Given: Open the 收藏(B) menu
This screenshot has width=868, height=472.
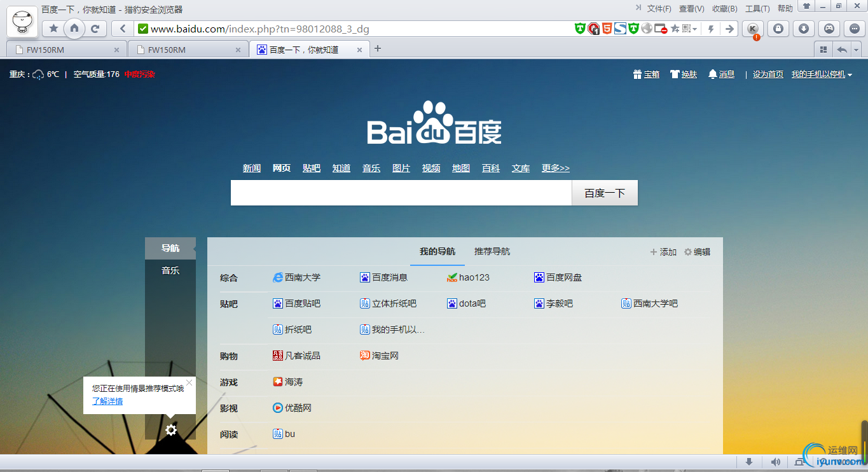Looking at the screenshot, I should (725, 8).
